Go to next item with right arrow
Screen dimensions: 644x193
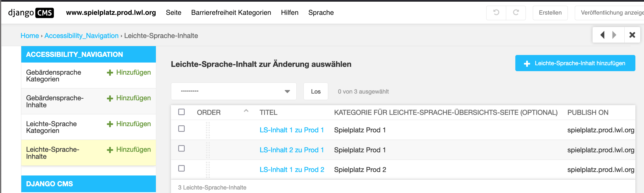pyautogui.click(x=614, y=35)
